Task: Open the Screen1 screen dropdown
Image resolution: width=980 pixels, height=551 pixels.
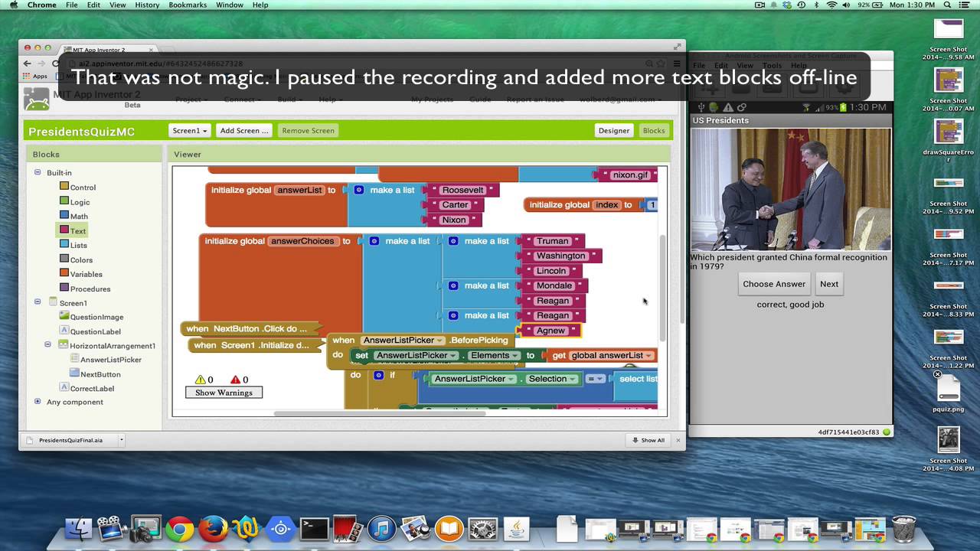Action: 189,131
